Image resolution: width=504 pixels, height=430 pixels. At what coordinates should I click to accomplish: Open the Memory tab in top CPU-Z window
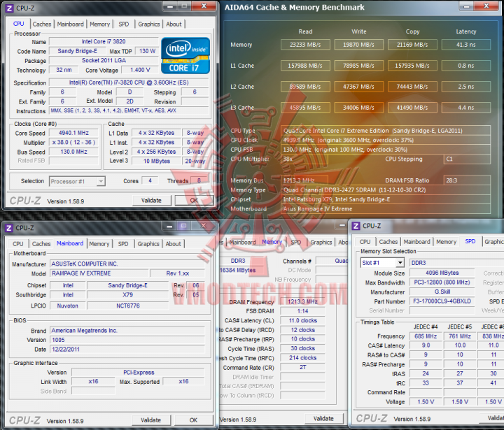(x=99, y=24)
